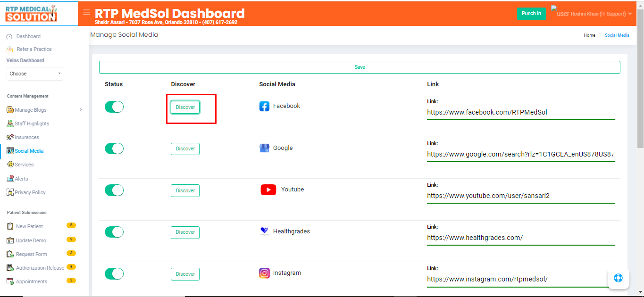Click Discover button for Youtube

tap(185, 190)
